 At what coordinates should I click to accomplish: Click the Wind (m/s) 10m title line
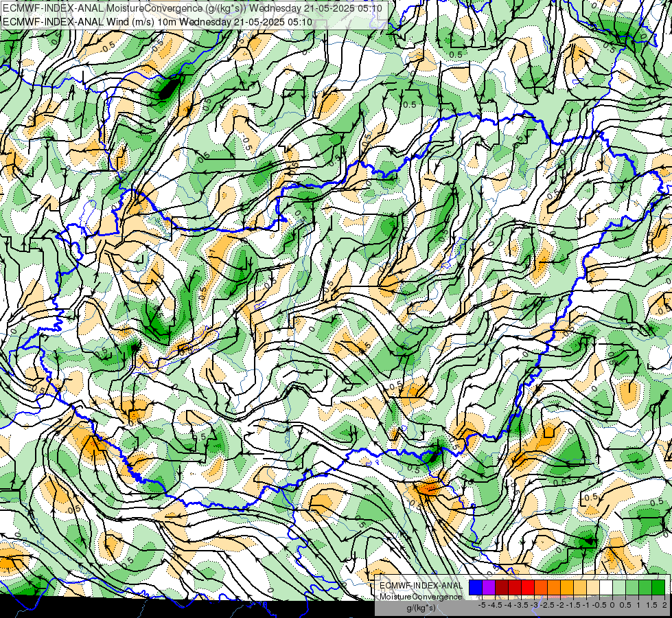pyautogui.click(x=157, y=22)
